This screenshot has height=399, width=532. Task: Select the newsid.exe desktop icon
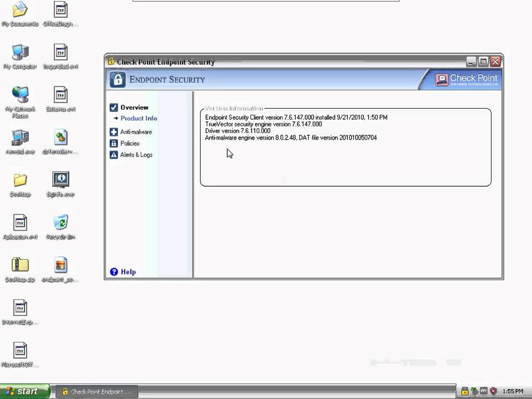click(20, 142)
